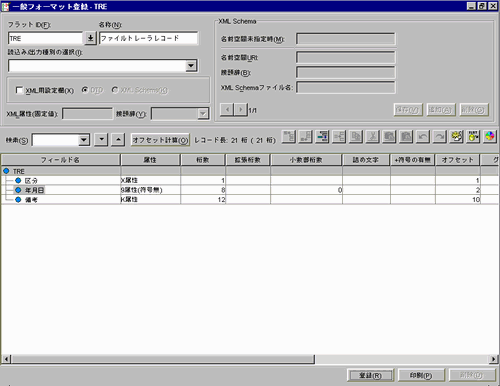Click the redo arrow toolbar icon
Image resolution: width=500 pixels, height=386 pixels.
[440, 137]
